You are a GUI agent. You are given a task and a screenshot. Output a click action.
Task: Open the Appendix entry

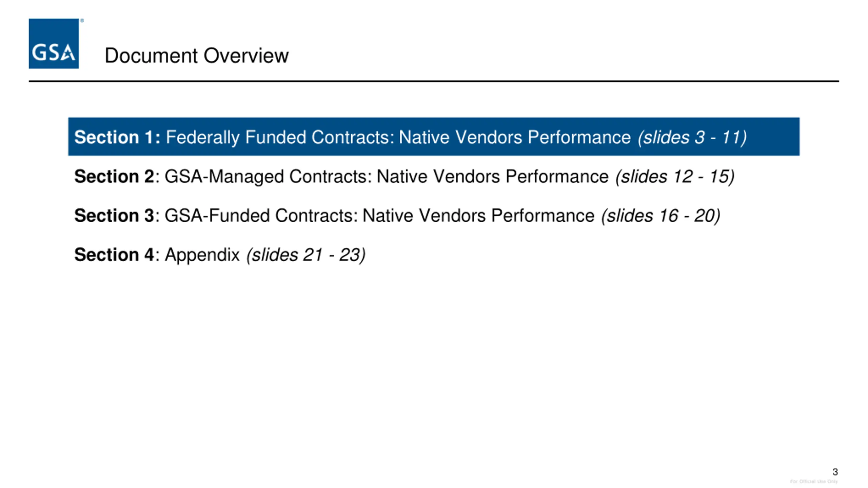tap(202, 255)
